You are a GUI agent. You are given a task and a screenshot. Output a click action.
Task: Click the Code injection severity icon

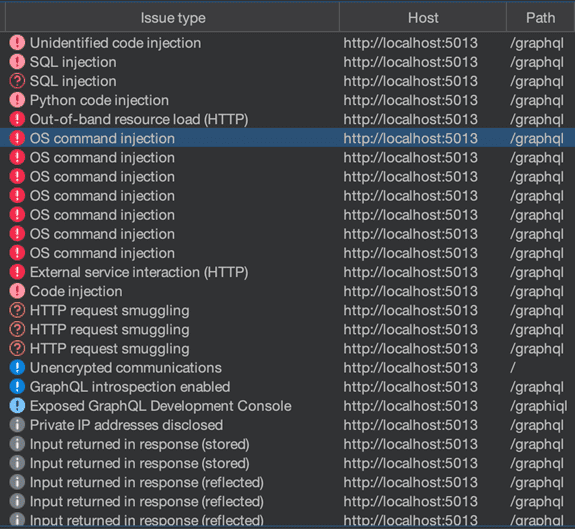pos(17,291)
